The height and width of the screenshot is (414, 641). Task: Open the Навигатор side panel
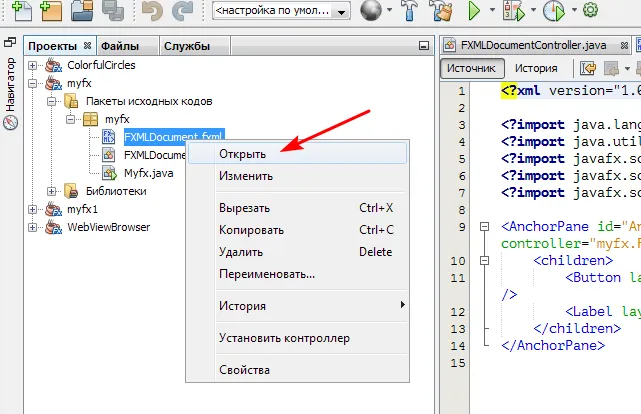click(10, 94)
